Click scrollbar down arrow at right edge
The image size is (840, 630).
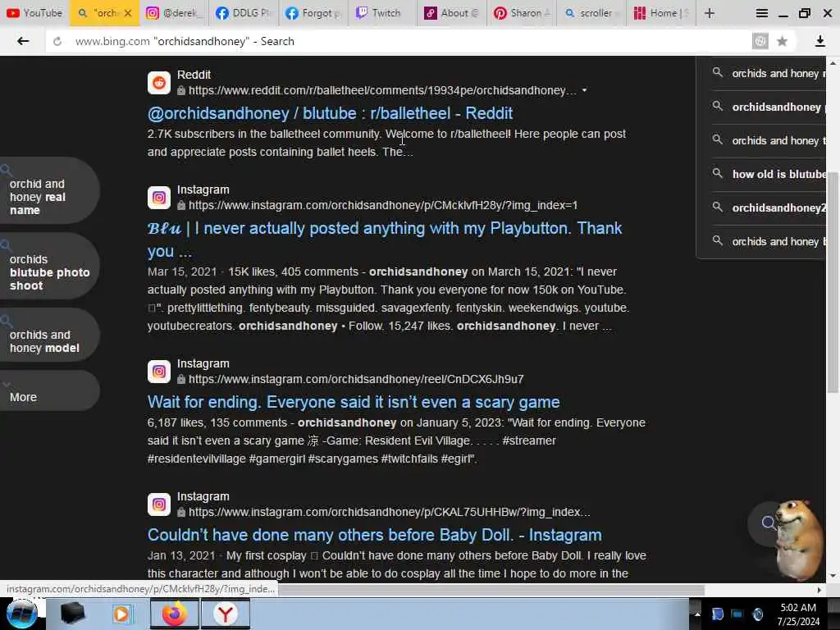tap(833, 576)
